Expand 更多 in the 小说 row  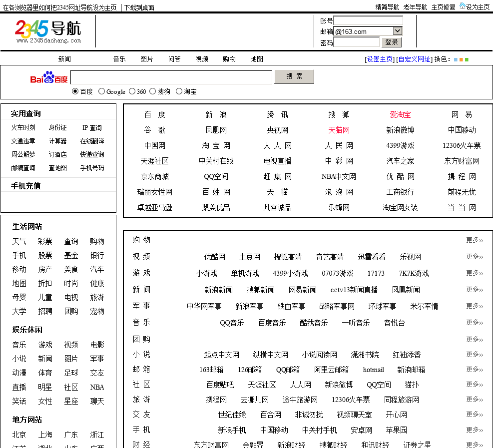(475, 354)
